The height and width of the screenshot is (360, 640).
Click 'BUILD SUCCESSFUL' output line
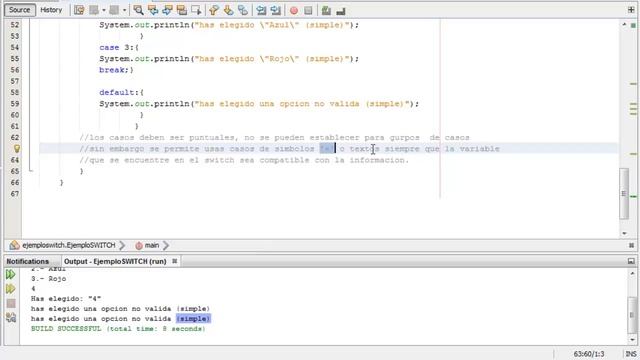click(x=118, y=329)
